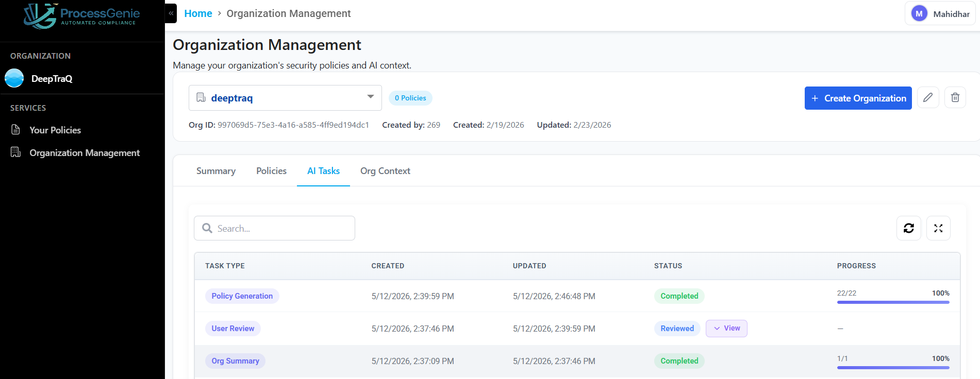This screenshot has width=980, height=379.
Task: Click building icon in deeptraq selector
Action: tap(201, 97)
